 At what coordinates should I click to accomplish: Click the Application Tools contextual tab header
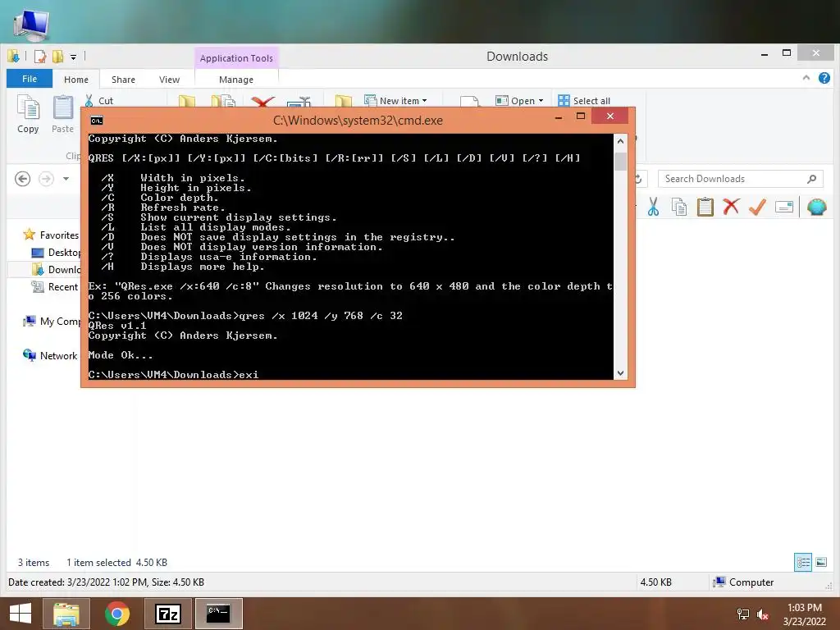[x=236, y=58]
